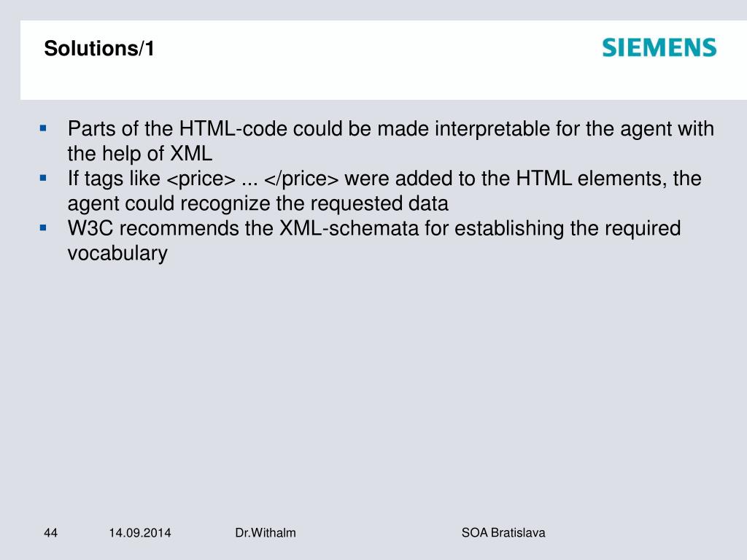The image size is (747, 560).
Task: Click 'SOA Bratislava' footer text
Action: (503, 532)
